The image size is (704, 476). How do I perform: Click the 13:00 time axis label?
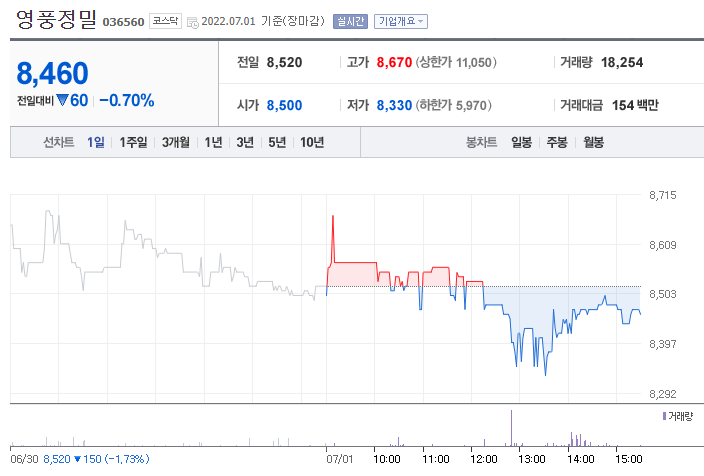532,459
